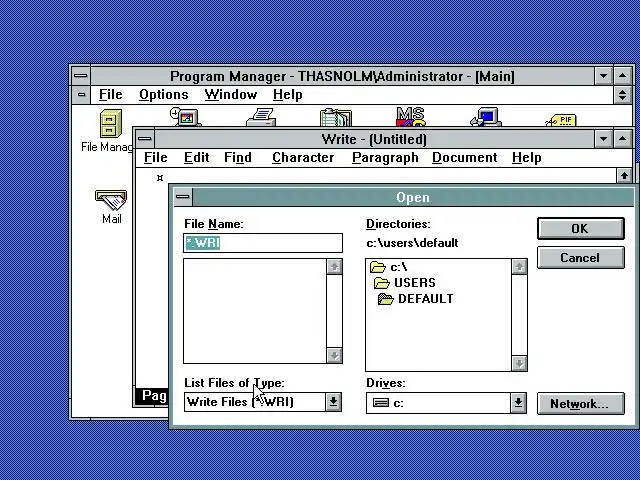Open the Write window control menu box

coord(144,139)
